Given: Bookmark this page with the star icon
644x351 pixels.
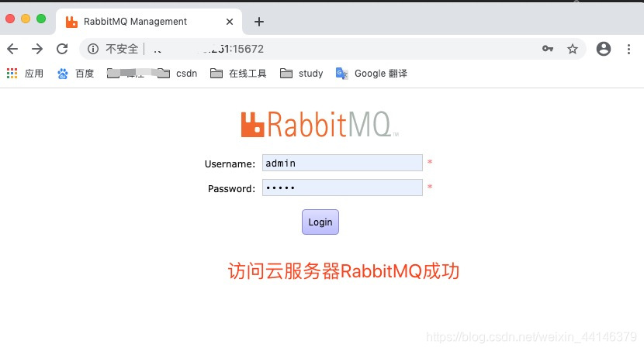Looking at the screenshot, I should pos(573,50).
